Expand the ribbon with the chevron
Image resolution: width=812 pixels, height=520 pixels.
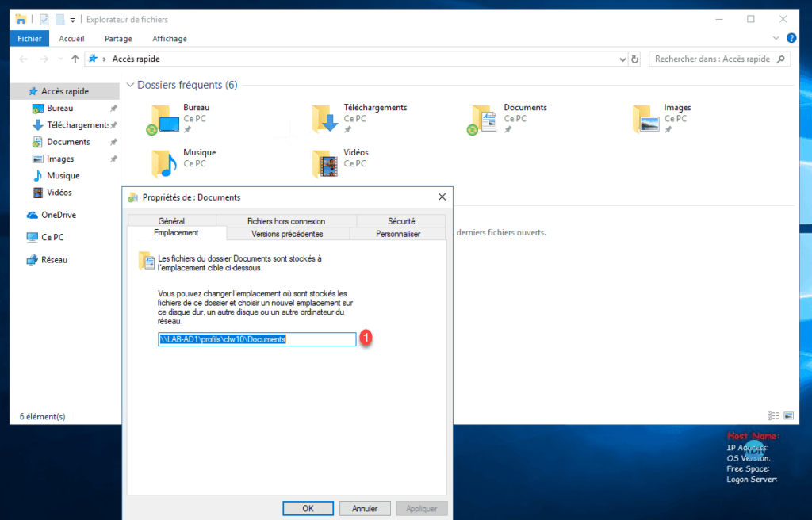coord(776,38)
